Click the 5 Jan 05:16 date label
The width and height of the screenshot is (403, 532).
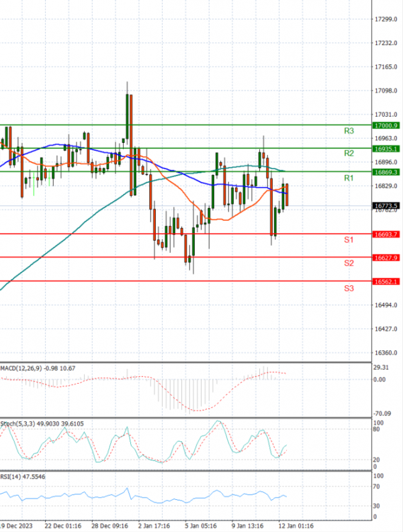201,526
